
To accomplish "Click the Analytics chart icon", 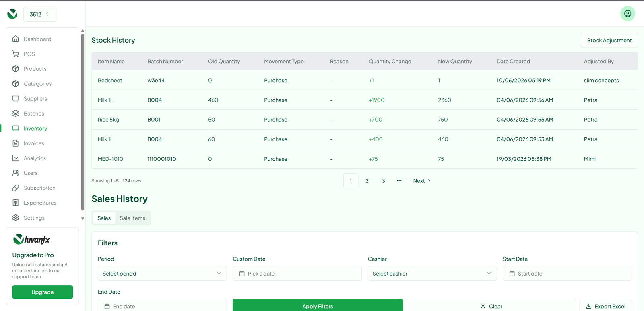I will [16, 158].
